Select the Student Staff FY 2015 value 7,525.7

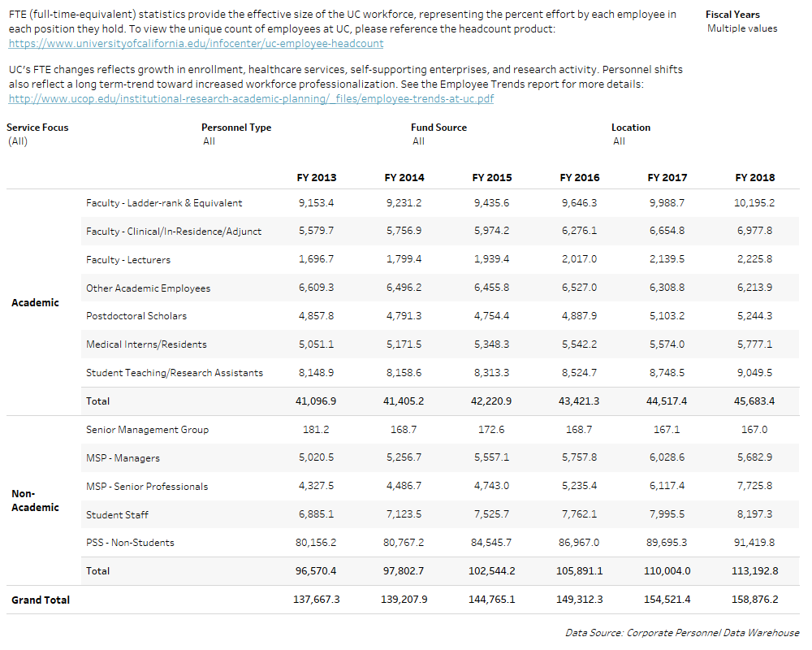point(490,514)
